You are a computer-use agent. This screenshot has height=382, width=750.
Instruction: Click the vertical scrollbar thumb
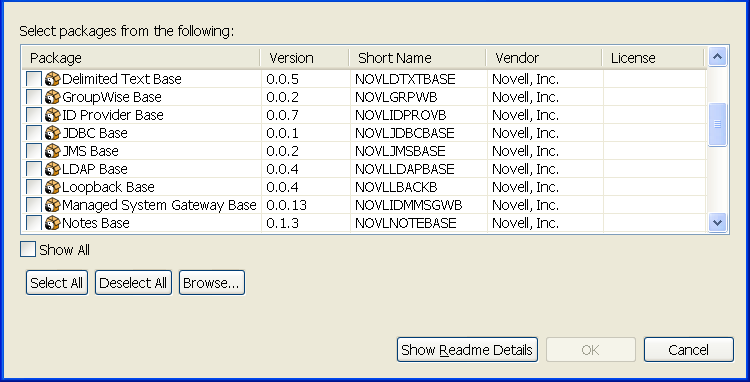pos(717,124)
